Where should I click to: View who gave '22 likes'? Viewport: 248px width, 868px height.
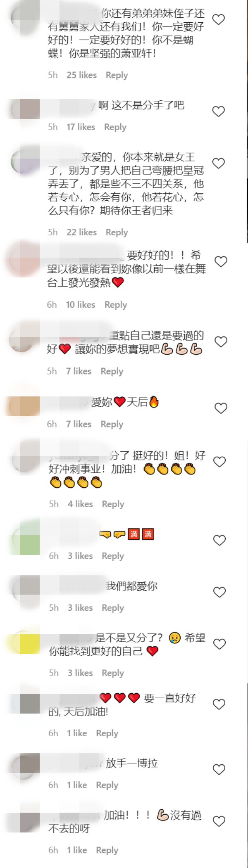(82, 232)
